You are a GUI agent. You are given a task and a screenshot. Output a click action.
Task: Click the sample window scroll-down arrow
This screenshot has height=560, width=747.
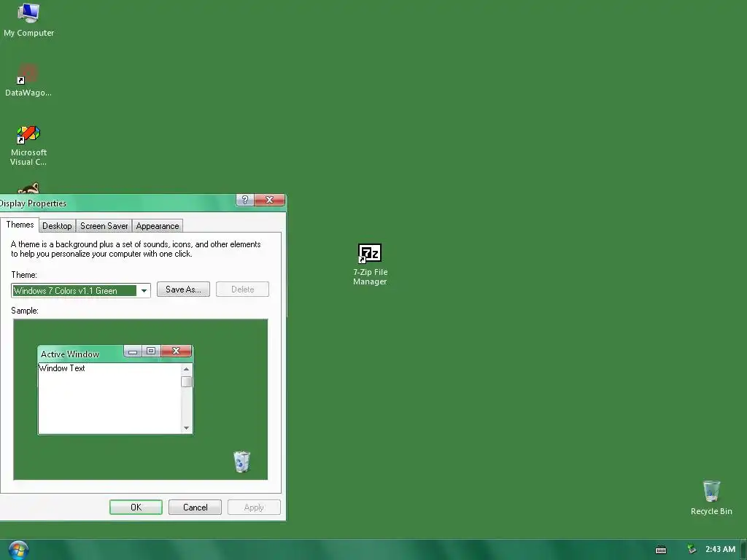186,428
